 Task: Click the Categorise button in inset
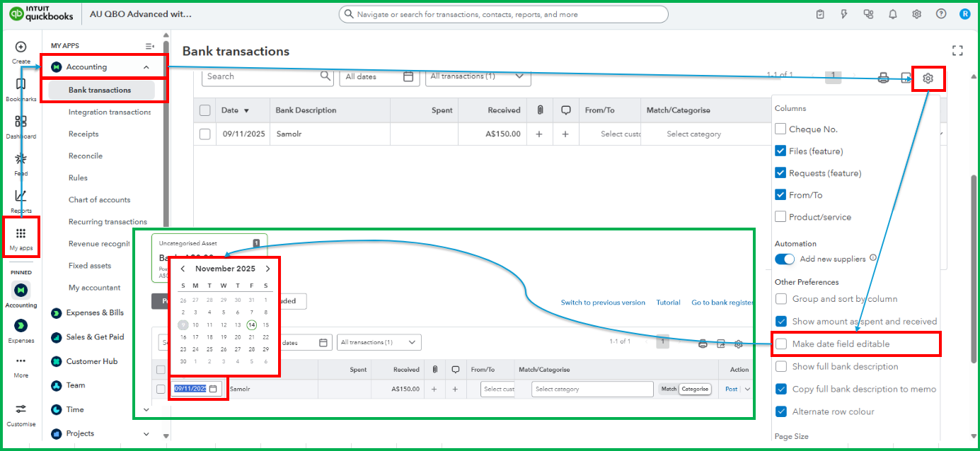695,389
